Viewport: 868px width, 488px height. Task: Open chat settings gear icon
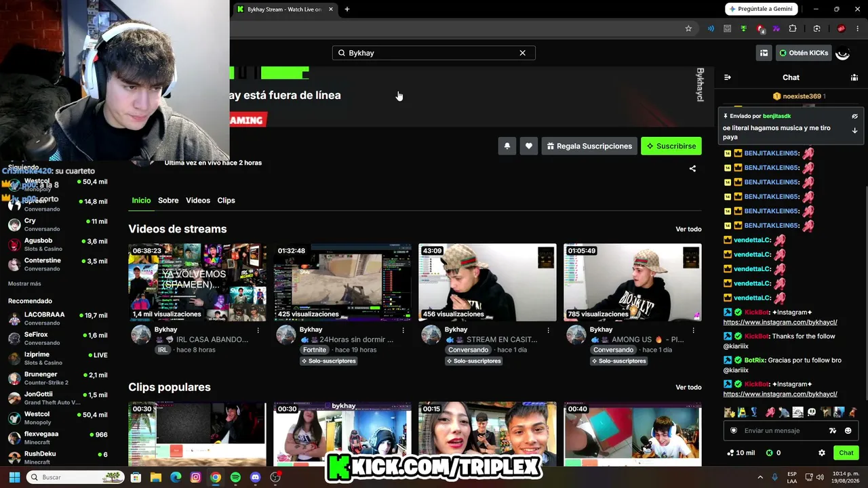[x=822, y=453]
